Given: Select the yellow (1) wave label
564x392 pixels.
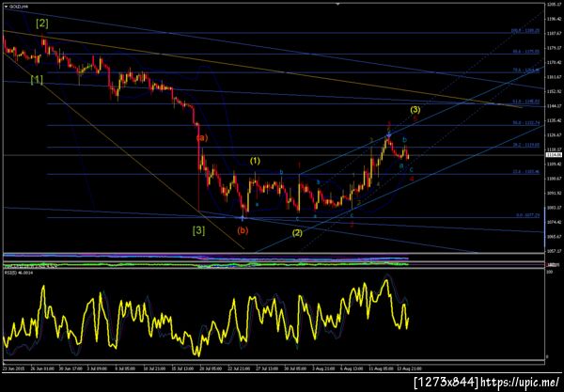Looking at the screenshot, I should tap(255, 161).
